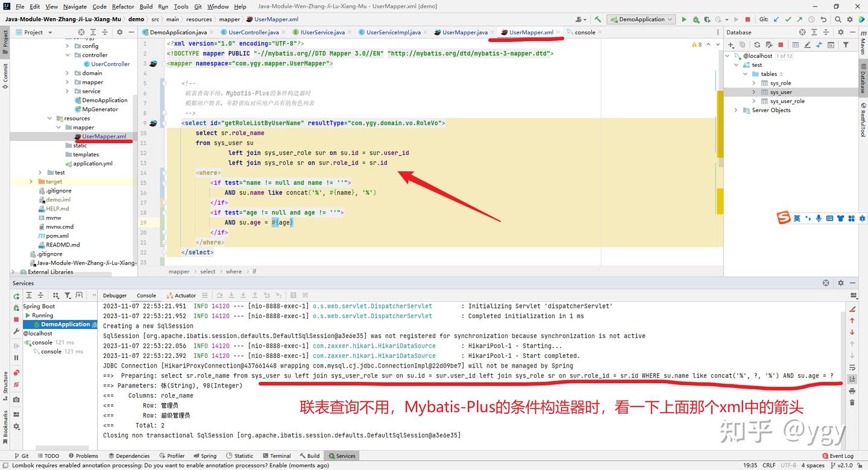Expand the sys_user table node
Screen dimensions: 868x470
tap(753, 92)
